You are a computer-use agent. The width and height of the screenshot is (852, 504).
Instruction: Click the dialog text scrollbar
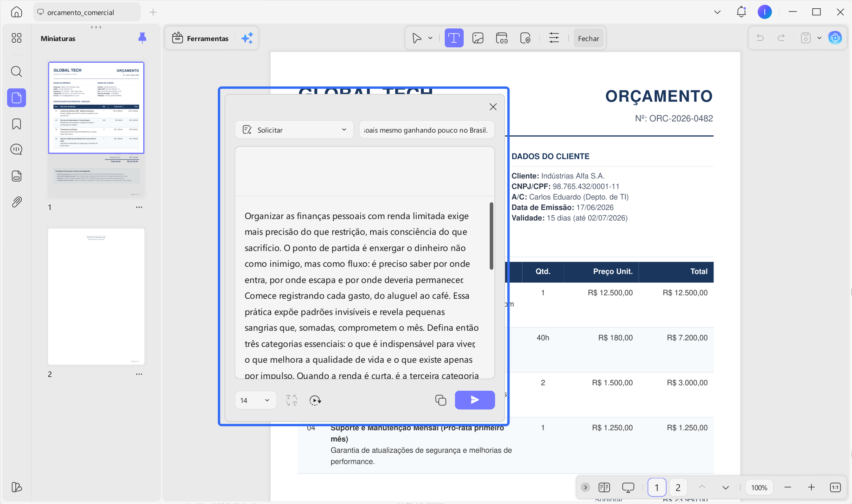pos(491,236)
